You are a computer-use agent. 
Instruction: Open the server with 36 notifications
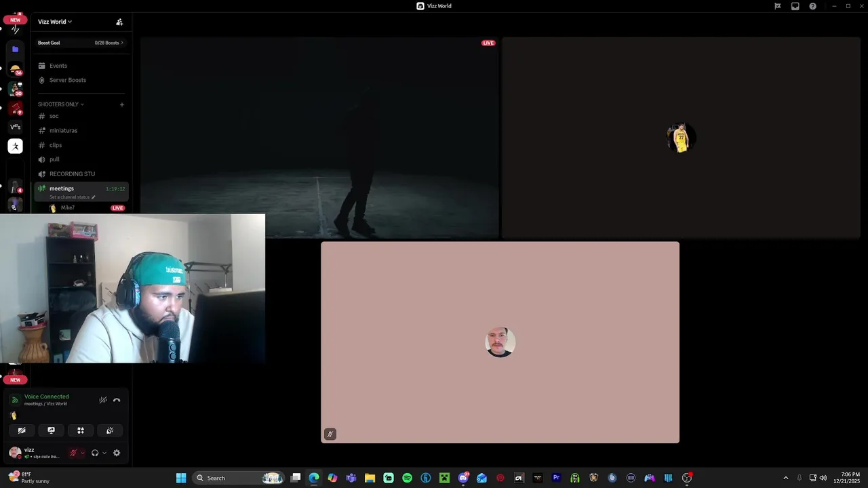(15, 70)
